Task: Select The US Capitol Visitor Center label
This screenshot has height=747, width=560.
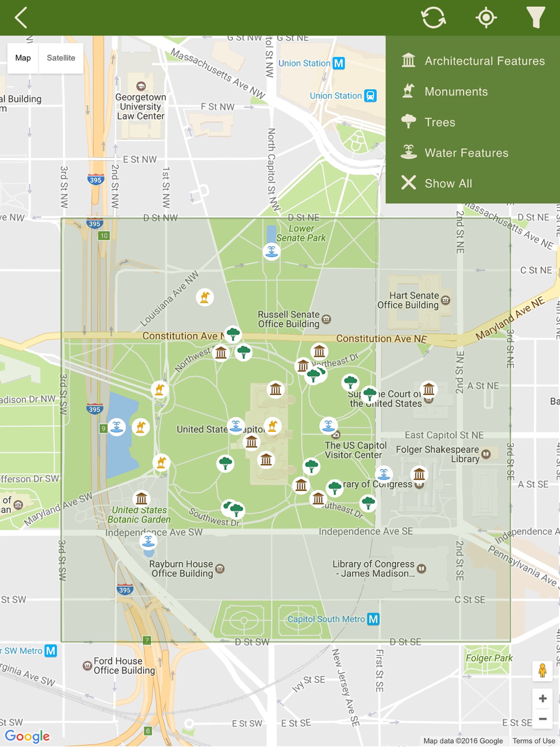Action: [x=356, y=450]
